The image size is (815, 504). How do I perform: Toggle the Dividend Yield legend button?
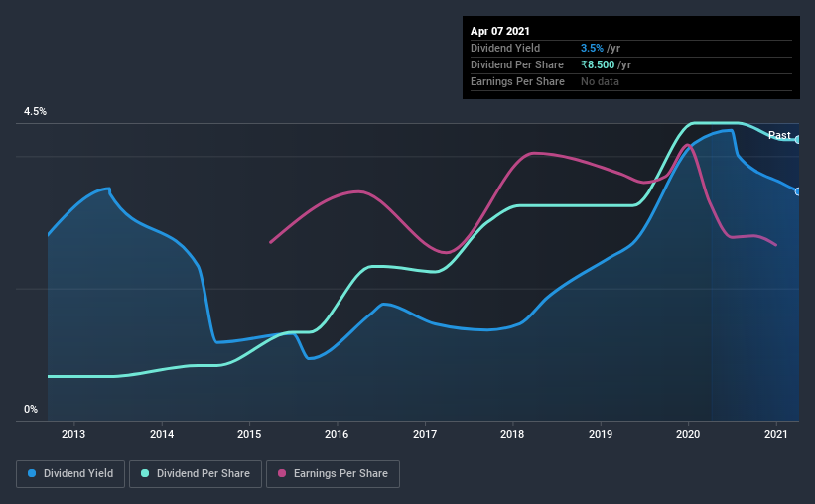click(70, 474)
